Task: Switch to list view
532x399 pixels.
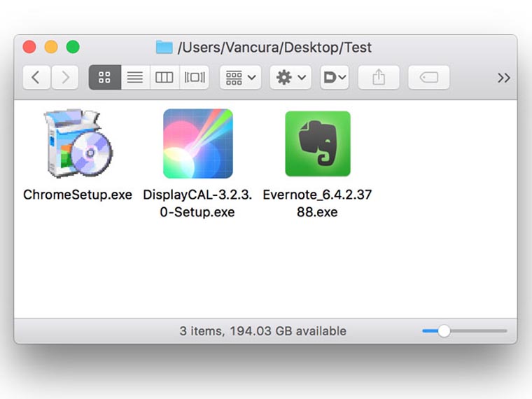Action: point(135,78)
